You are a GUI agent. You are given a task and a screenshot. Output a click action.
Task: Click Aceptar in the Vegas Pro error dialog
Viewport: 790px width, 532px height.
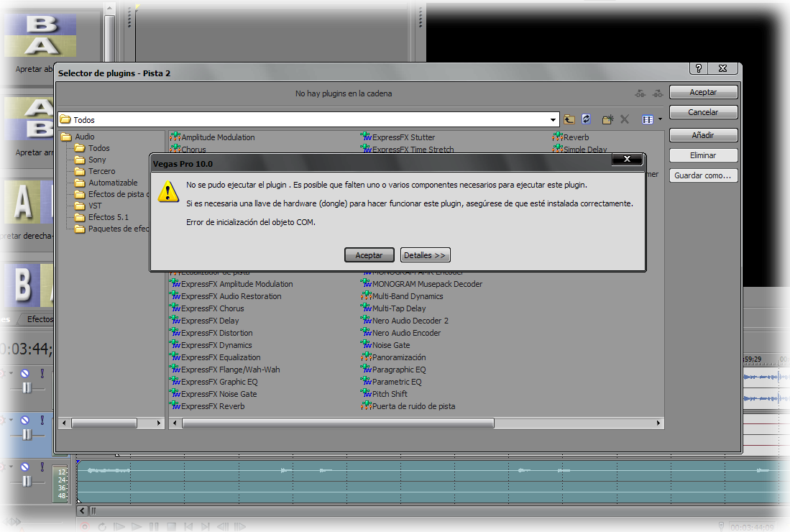click(369, 255)
